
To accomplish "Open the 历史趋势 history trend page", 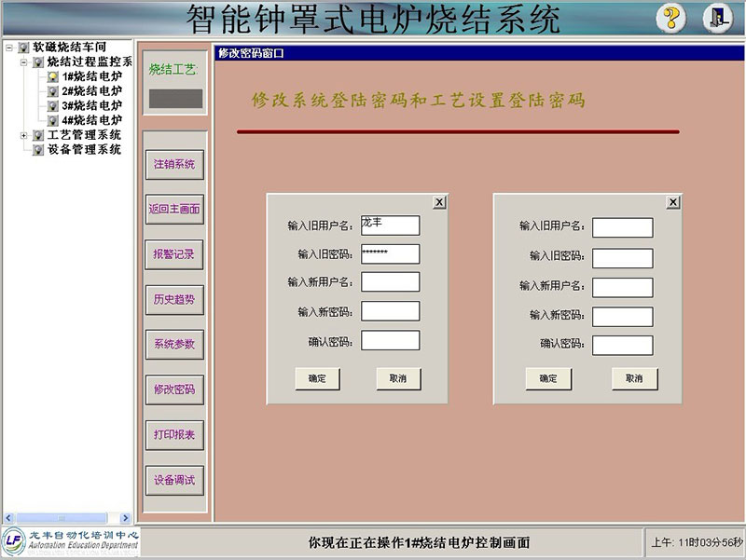I will (174, 299).
